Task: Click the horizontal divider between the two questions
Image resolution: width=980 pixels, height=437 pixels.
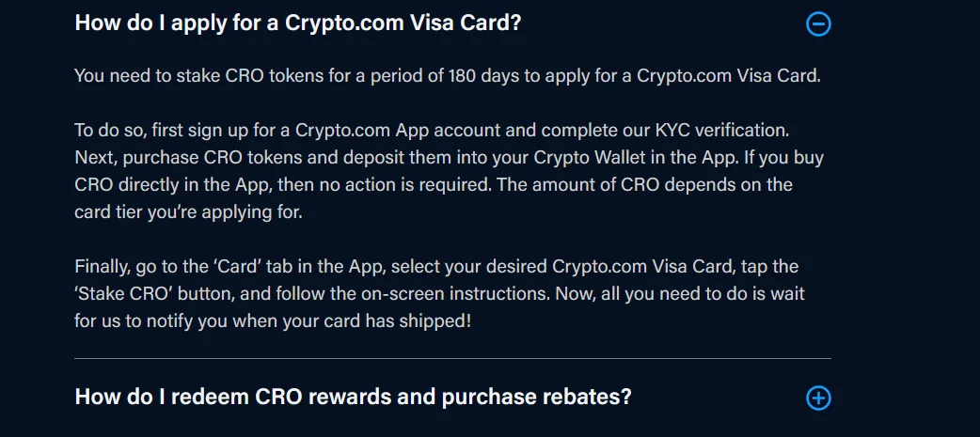Action: [452, 358]
